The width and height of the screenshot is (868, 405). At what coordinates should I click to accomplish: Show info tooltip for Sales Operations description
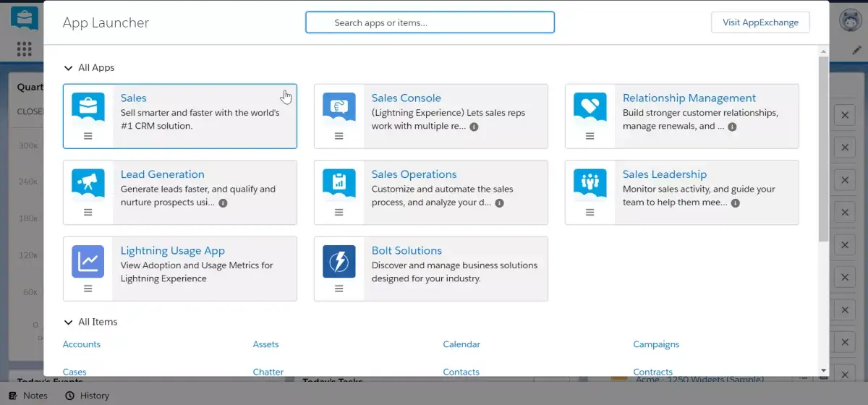tap(499, 203)
